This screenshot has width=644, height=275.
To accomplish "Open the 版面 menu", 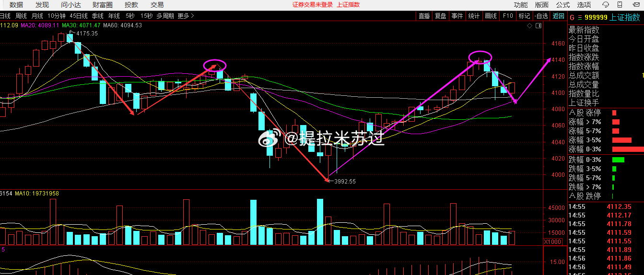I will pos(542,5).
